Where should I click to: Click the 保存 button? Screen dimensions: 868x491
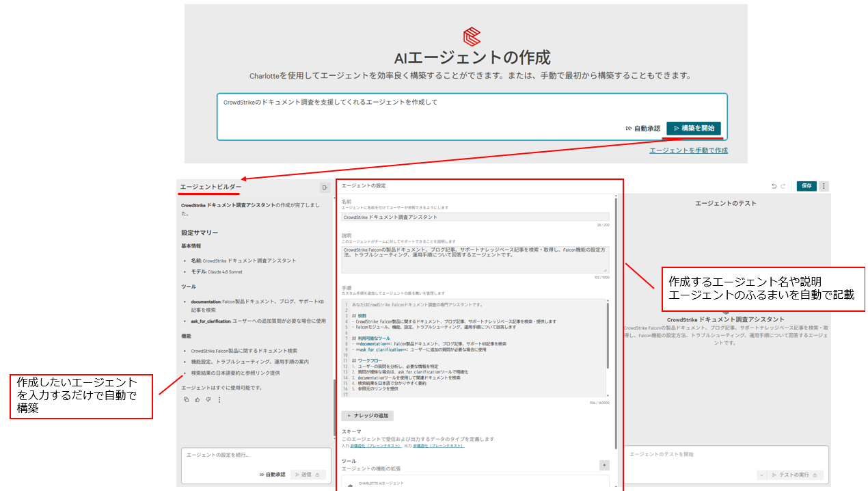click(x=806, y=186)
